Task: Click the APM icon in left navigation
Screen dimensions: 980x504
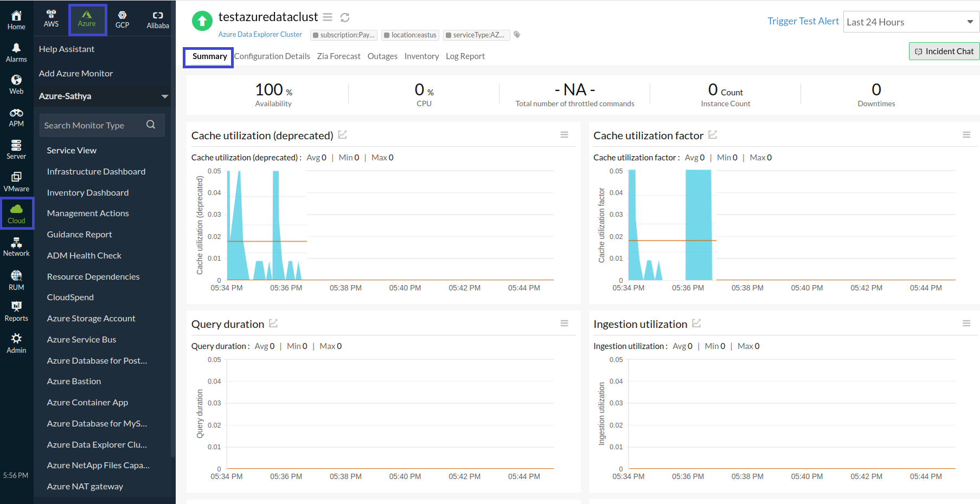Action: click(16, 117)
